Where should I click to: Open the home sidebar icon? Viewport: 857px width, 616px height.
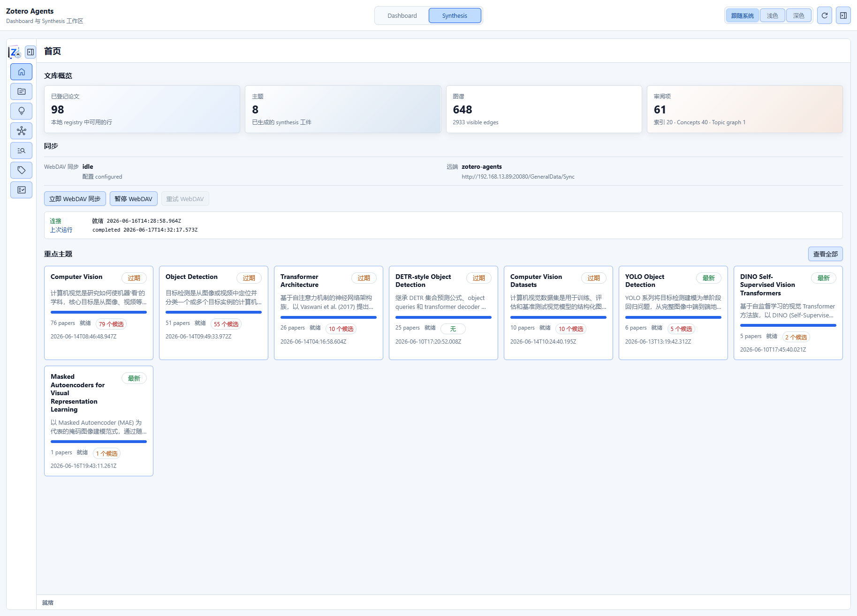[22, 72]
